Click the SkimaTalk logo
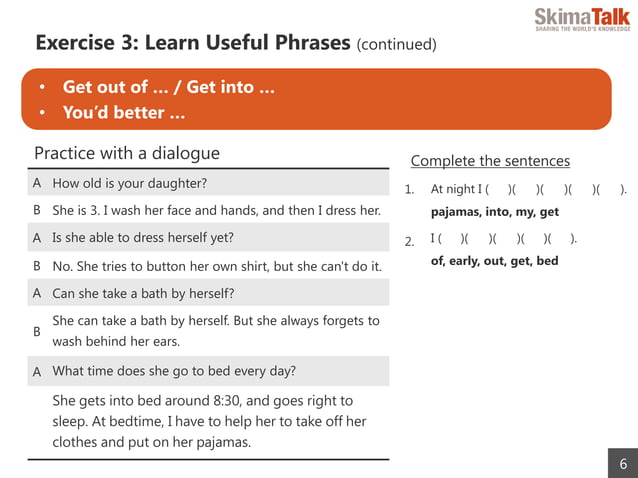The width and height of the screenshot is (638, 478). [x=582, y=18]
